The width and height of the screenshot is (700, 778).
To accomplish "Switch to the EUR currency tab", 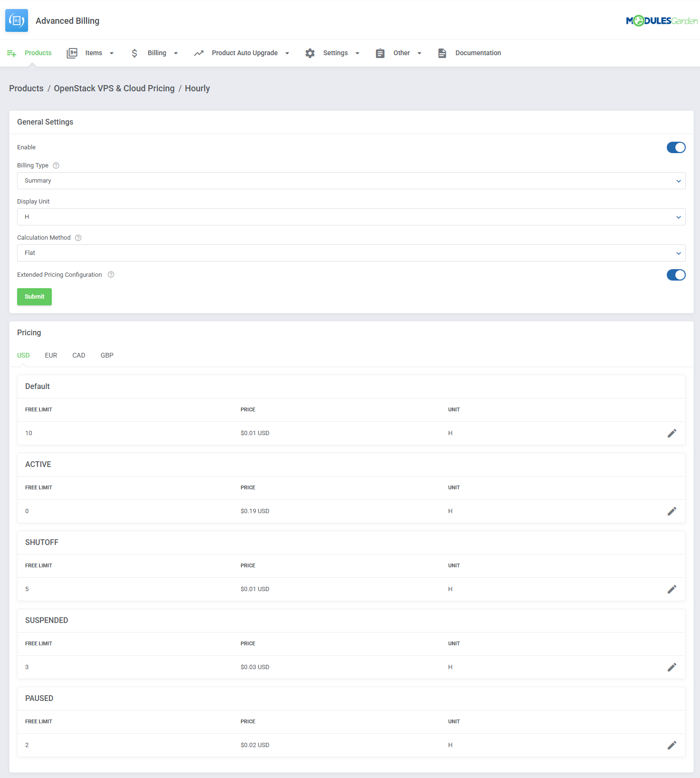I will (51, 355).
